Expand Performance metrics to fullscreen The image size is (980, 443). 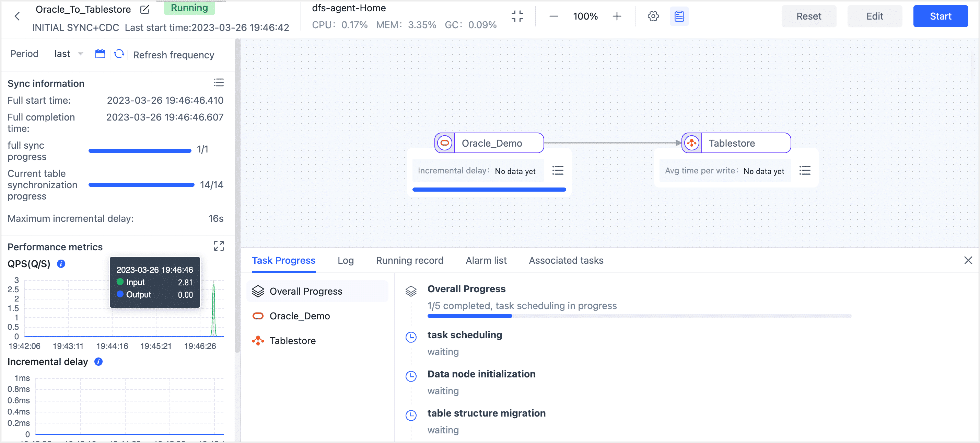tap(219, 246)
